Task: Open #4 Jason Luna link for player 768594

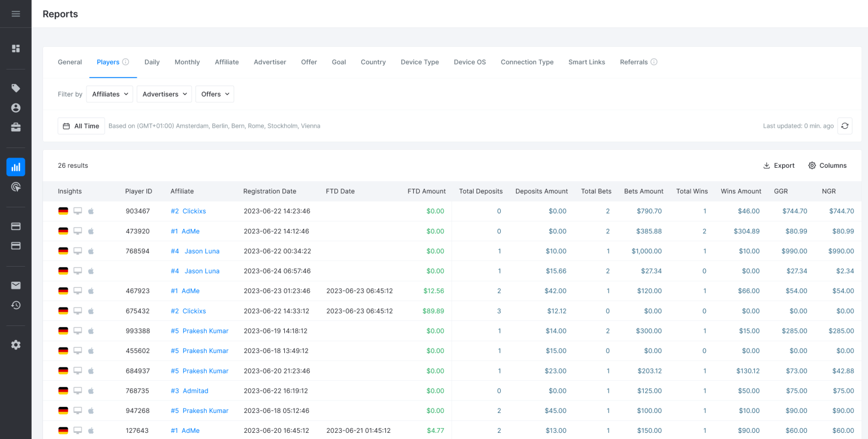Action: click(x=195, y=251)
